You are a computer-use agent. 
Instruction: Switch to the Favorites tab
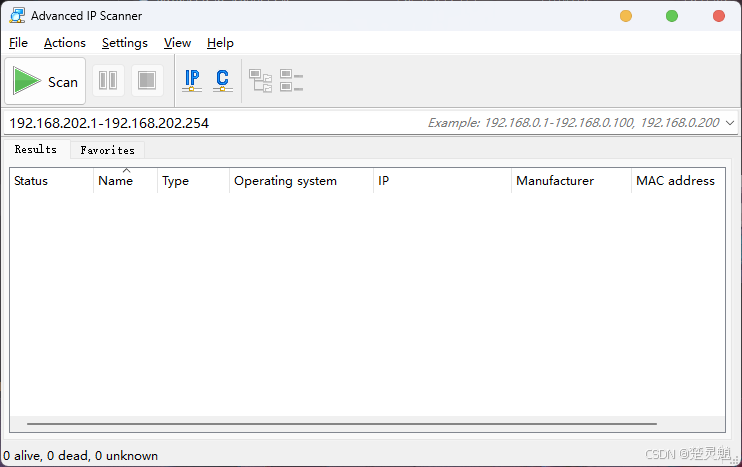pos(107,150)
